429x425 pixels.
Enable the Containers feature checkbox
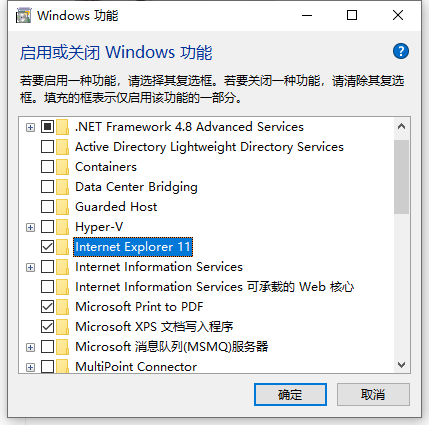pos(47,167)
